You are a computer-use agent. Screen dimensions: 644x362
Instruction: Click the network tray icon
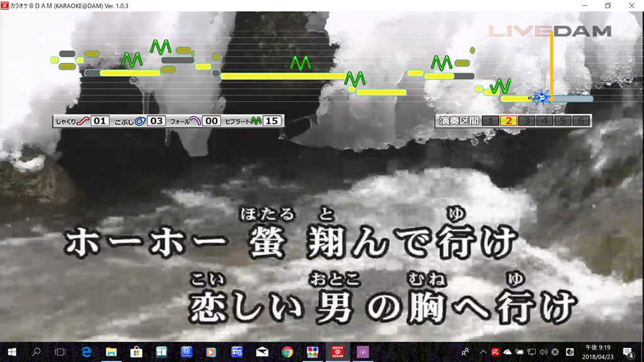click(x=531, y=352)
